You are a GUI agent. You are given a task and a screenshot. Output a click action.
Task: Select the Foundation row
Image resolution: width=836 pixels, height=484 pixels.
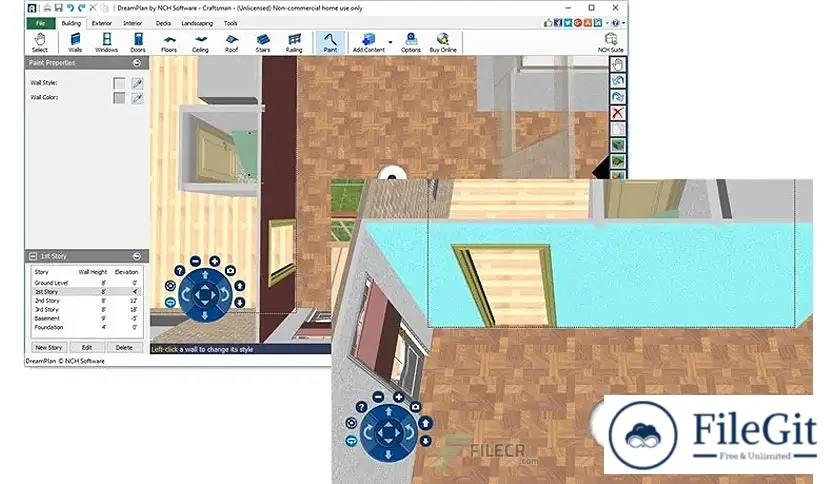86,327
